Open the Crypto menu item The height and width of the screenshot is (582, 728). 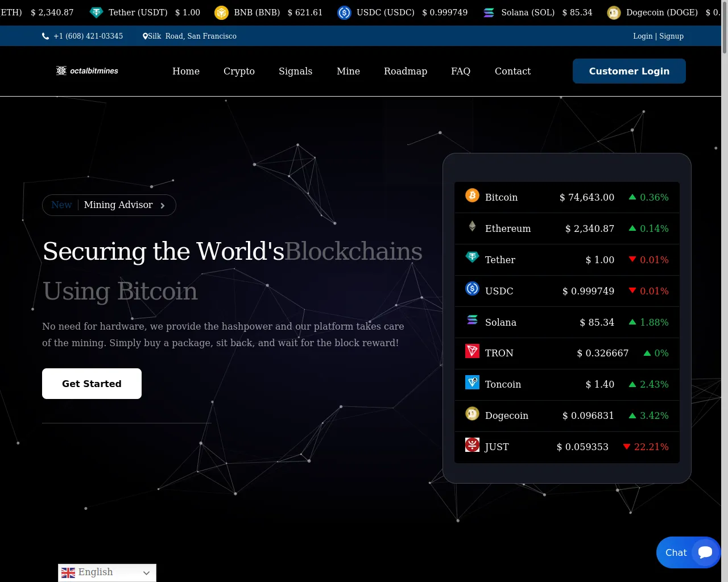pos(239,71)
